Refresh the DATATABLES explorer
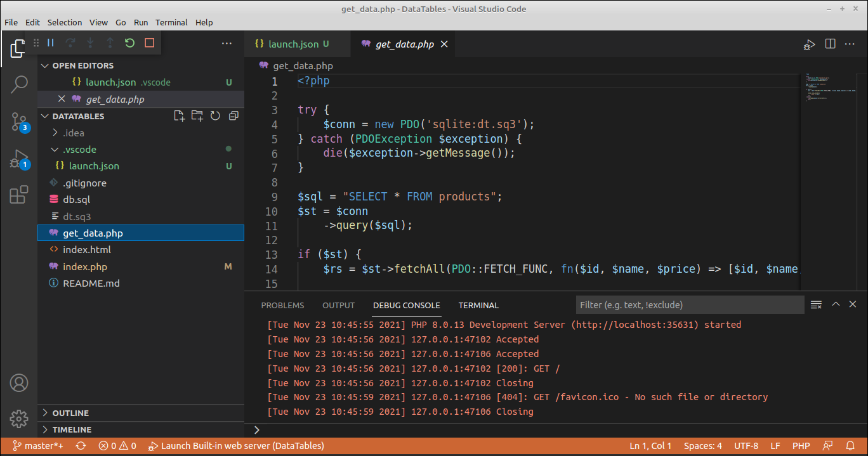 tap(215, 115)
